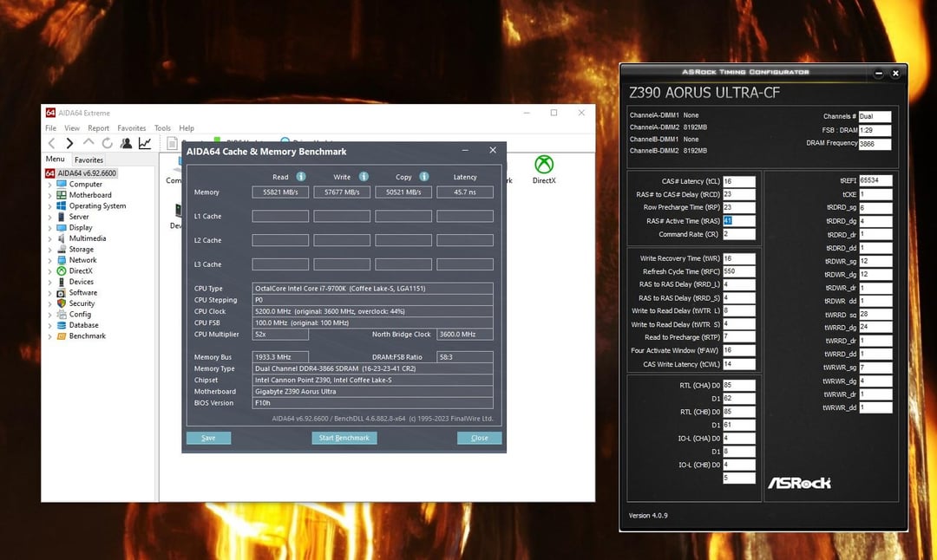Minimize the ASRock Timing Configurator window
This screenshot has width=937, height=560.
coord(878,74)
